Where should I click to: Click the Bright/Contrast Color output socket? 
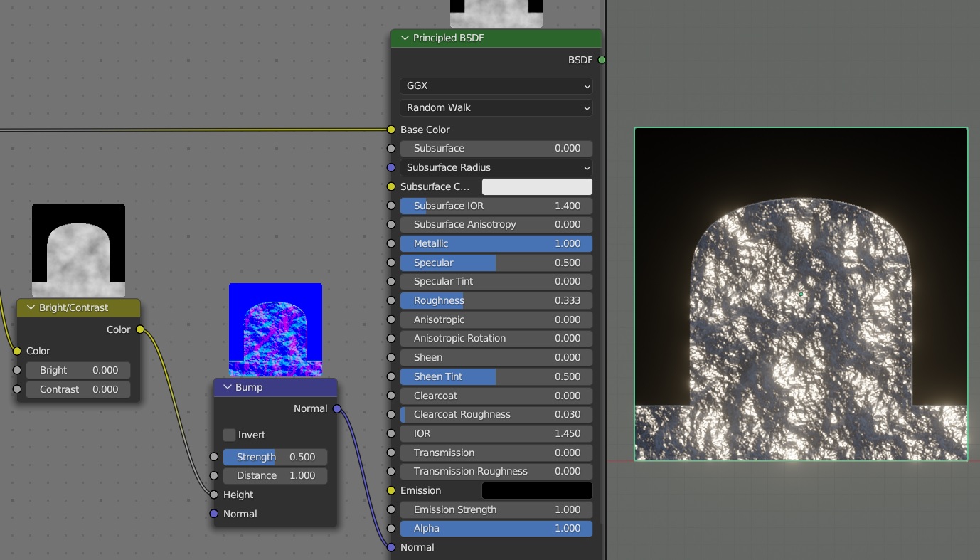point(140,329)
